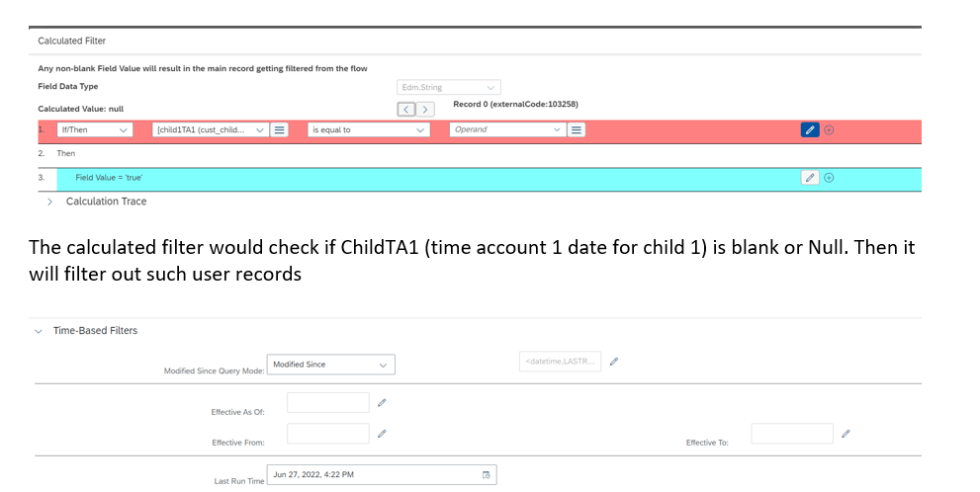Click the 'Record 0 (externalCode:103258)' text
The width and height of the screenshot is (980, 492).
tap(515, 105)
